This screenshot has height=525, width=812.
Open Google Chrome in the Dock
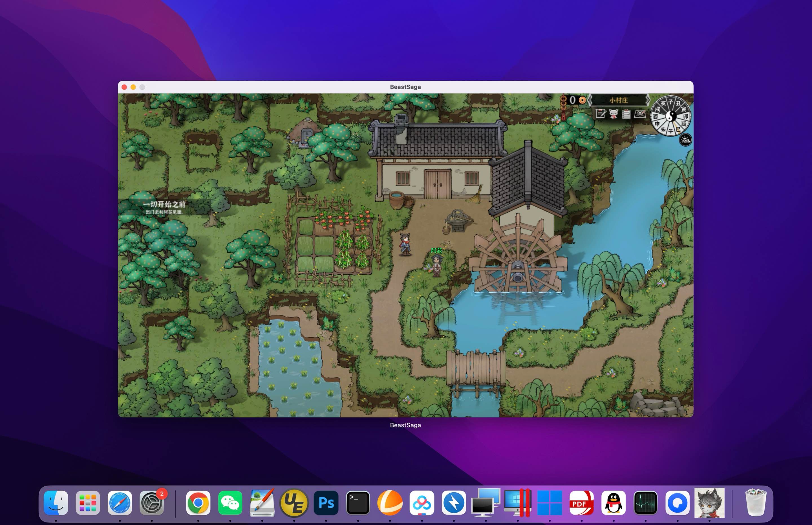click(x=198, y=503)
